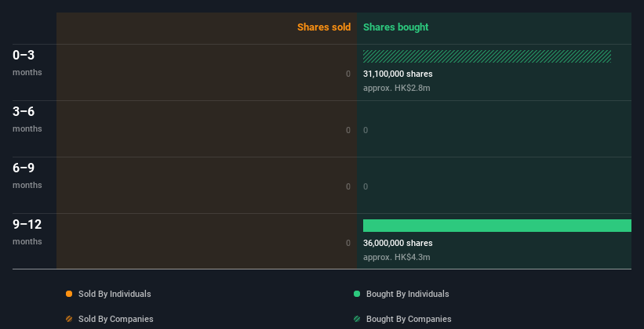644x329 pixels.
Task: Click the Bought By Companies legend text
Action: point(409,319)
